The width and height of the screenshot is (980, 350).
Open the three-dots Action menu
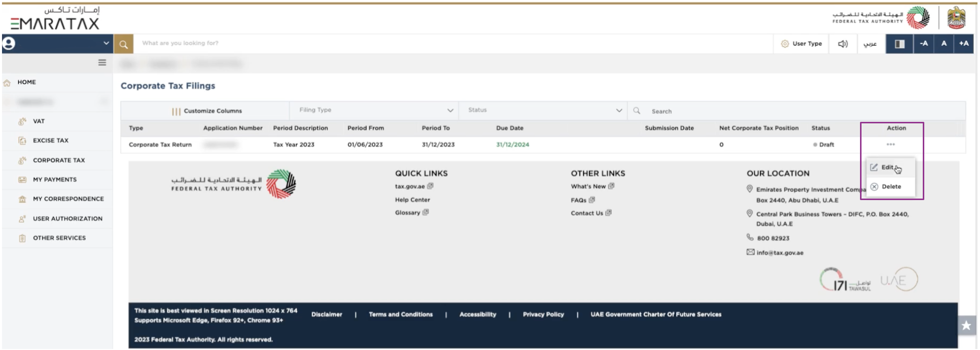click(891, 144)
